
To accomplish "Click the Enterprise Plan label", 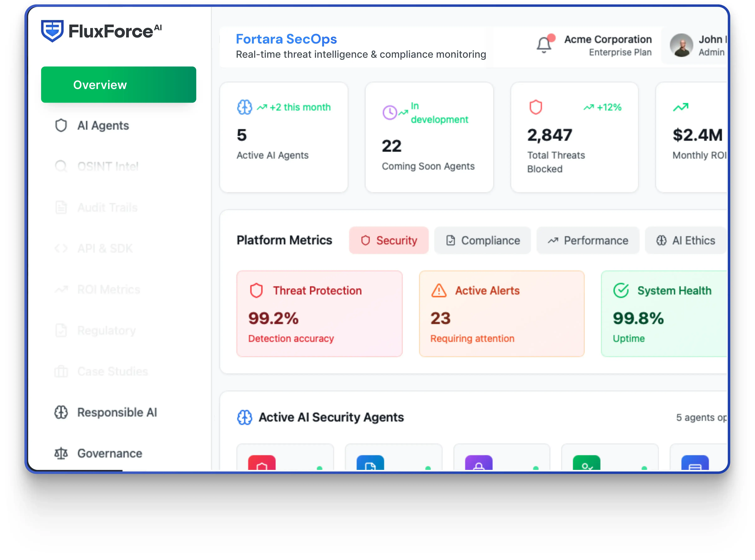I will pos(620,52).
